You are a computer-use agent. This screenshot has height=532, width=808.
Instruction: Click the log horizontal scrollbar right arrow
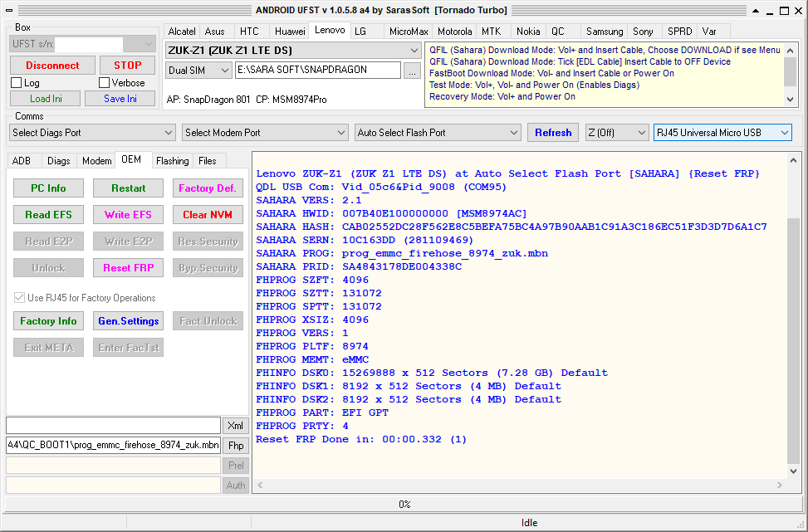(x=779, y=486)
